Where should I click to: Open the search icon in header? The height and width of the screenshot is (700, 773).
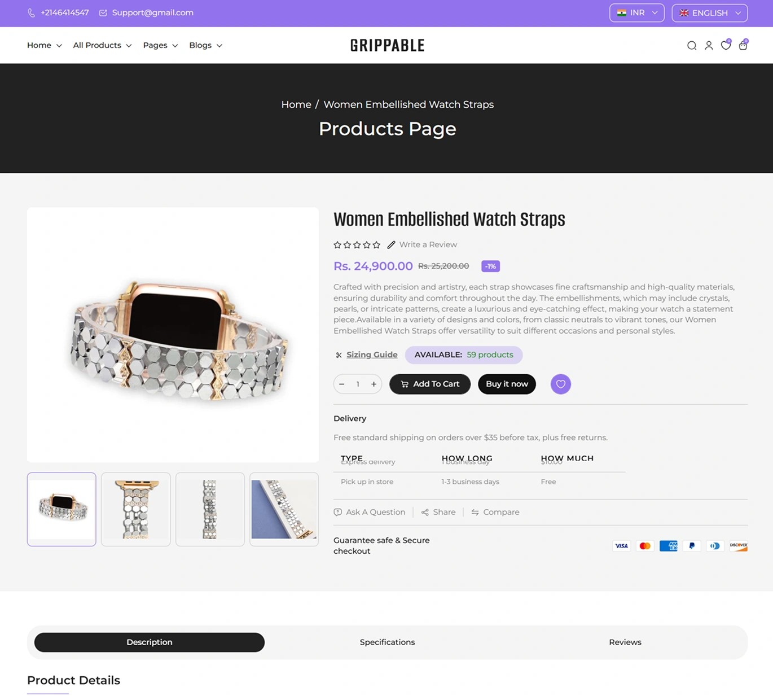pos(692,46)
